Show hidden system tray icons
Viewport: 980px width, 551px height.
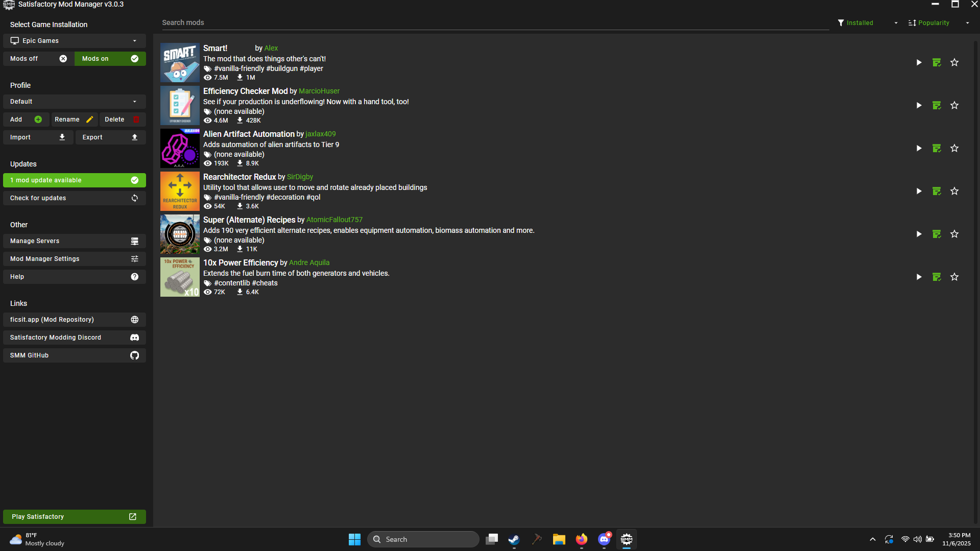(872, 539)
